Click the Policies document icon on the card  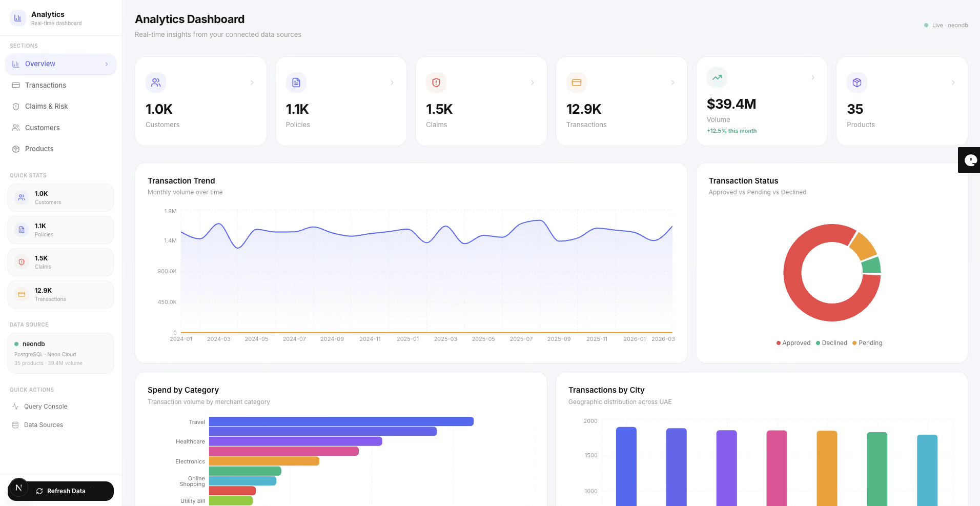tap(296, 82)
